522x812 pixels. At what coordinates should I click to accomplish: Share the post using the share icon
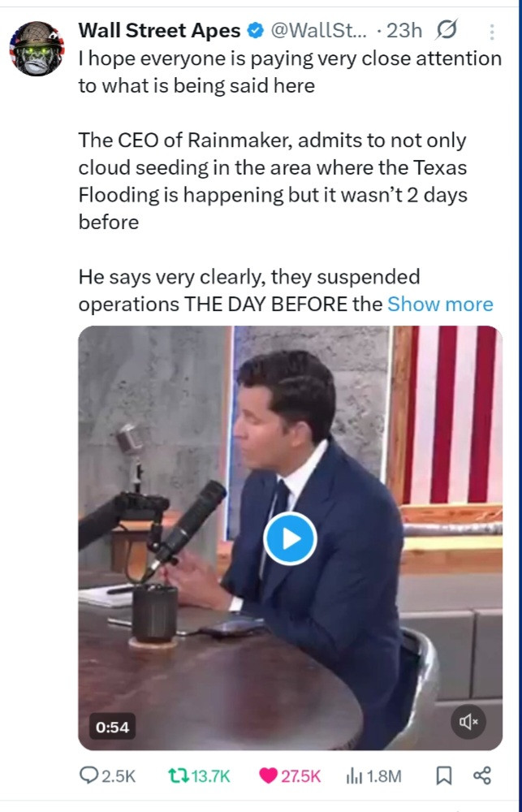point(482,776)
